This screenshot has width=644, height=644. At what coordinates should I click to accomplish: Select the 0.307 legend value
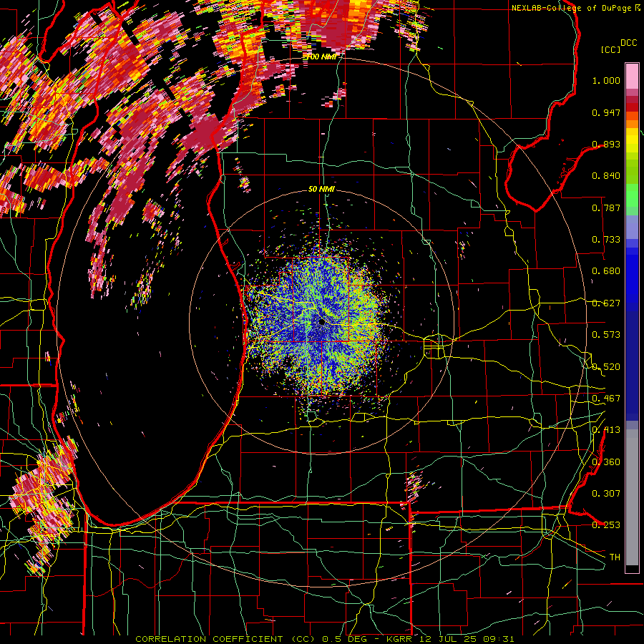(606, 494)
